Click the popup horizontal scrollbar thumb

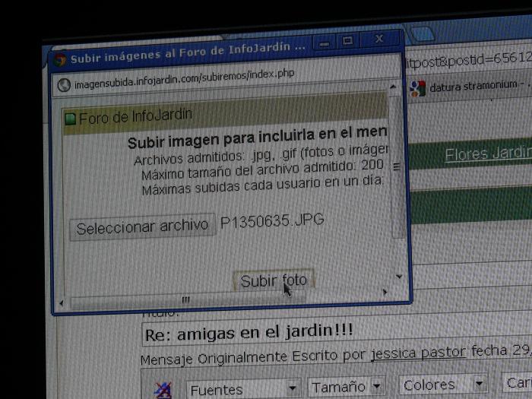point(188,299)
